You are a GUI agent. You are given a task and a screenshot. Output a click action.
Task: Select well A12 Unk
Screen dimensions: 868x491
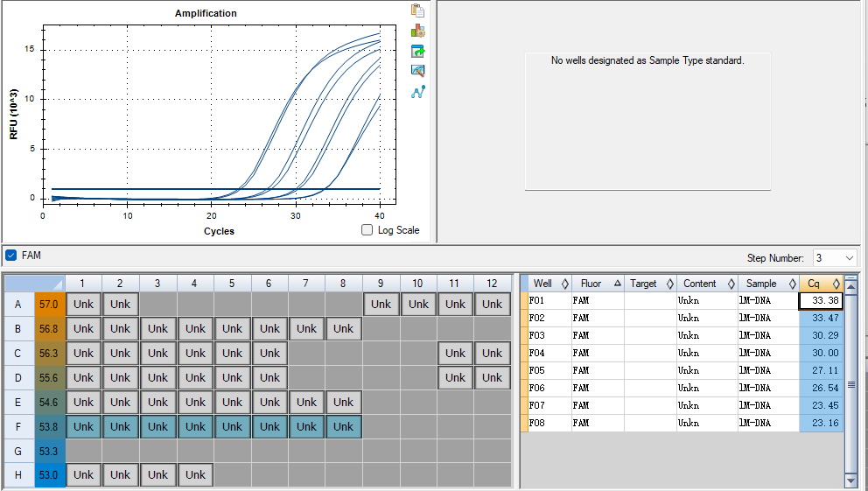[492, 305]
